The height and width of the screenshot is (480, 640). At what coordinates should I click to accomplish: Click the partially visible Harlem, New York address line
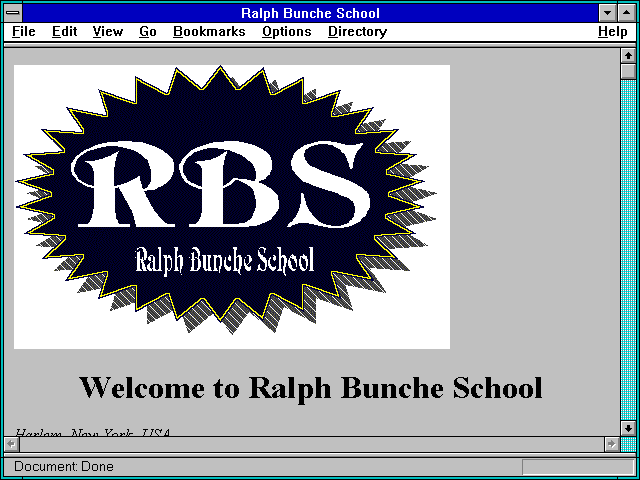tap(93, 432)
